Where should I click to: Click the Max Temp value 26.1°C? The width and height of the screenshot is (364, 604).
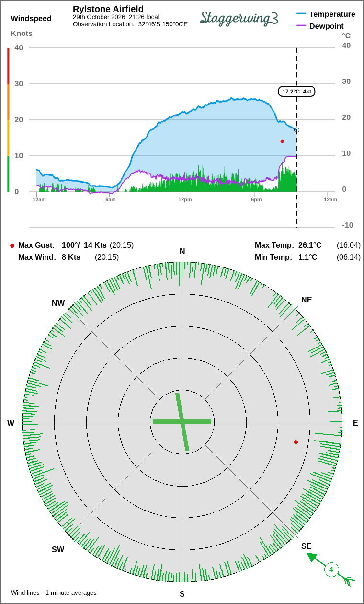(310, 245)
